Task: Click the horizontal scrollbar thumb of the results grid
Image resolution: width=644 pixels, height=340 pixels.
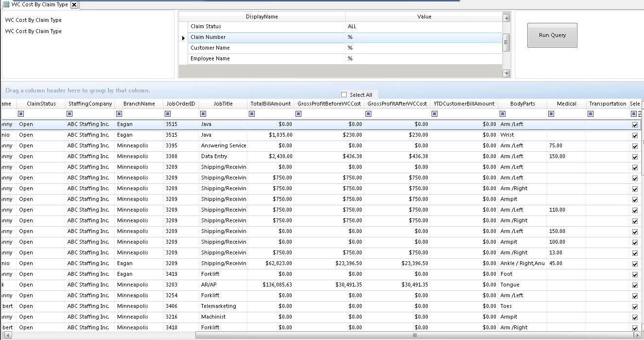Action: (x=415, y=335)
